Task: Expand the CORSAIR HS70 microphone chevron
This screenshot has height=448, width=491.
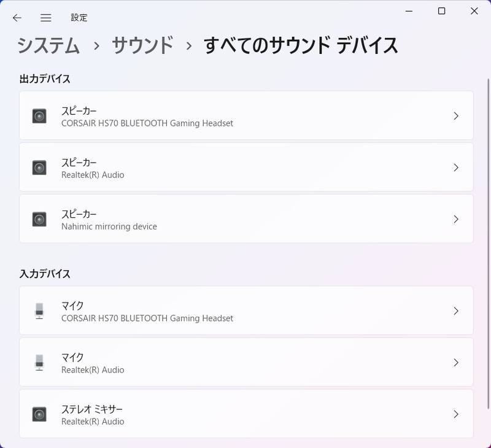Action: coord(456,311)
